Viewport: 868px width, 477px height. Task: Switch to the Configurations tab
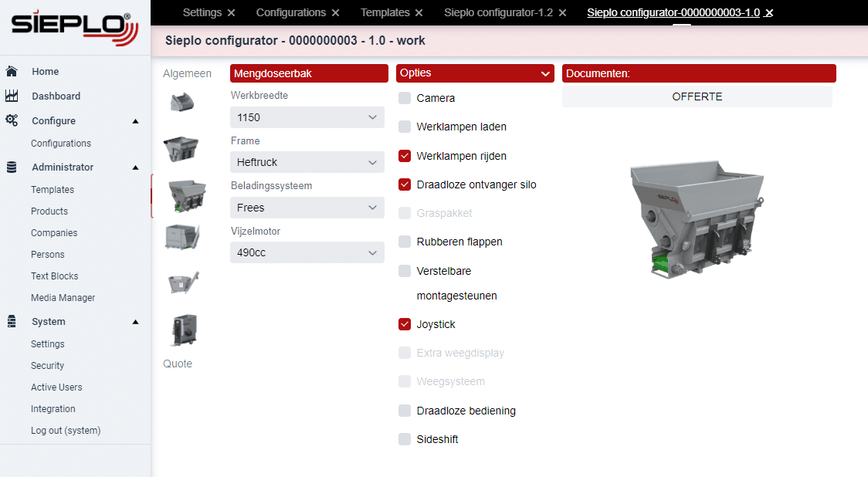pyautogui.click(x=290, y=12)
